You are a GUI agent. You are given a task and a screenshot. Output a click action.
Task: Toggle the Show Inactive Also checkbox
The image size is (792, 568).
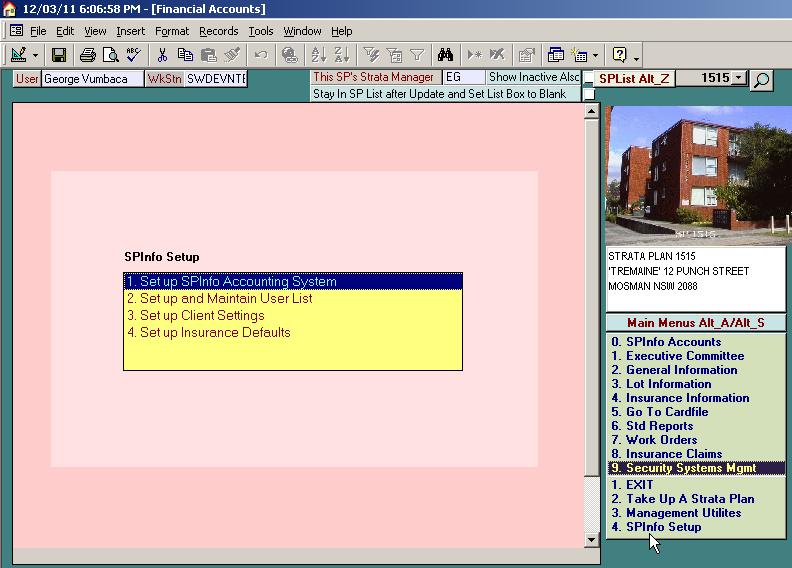589,78
